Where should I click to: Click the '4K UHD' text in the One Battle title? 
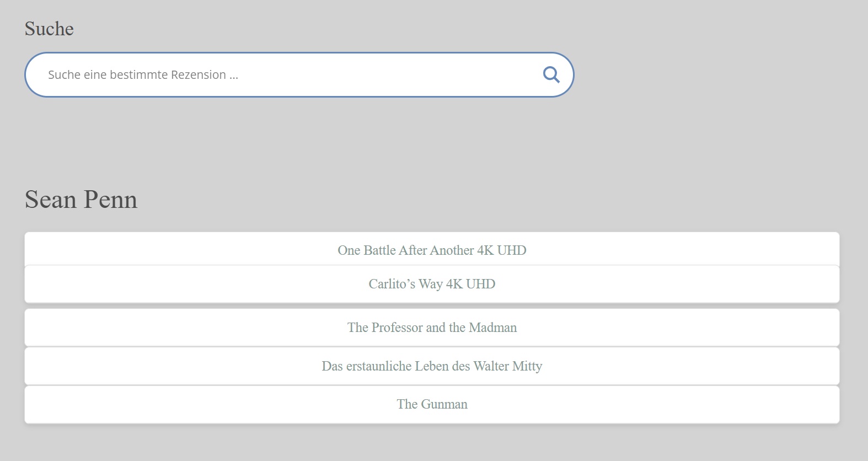click(501, 250)
